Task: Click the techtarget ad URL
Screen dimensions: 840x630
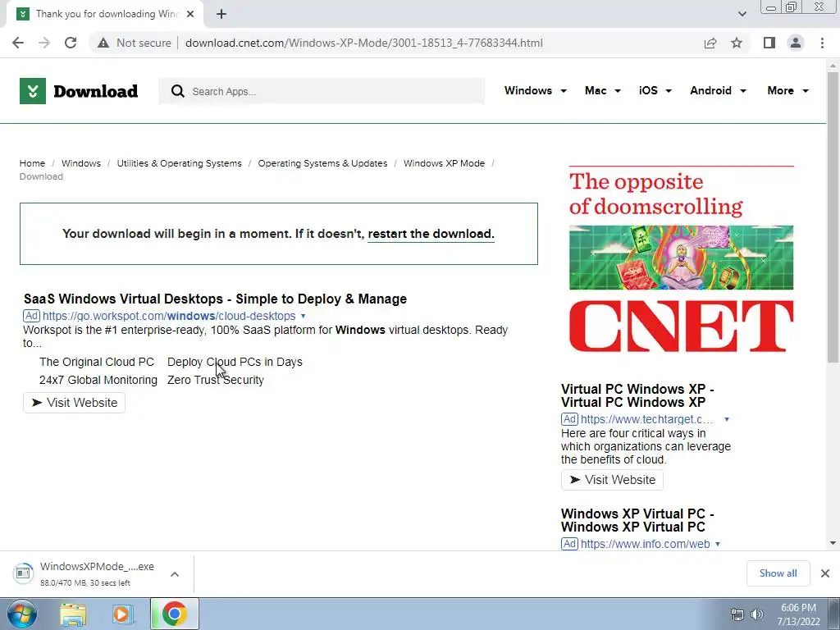Action: 646,419
